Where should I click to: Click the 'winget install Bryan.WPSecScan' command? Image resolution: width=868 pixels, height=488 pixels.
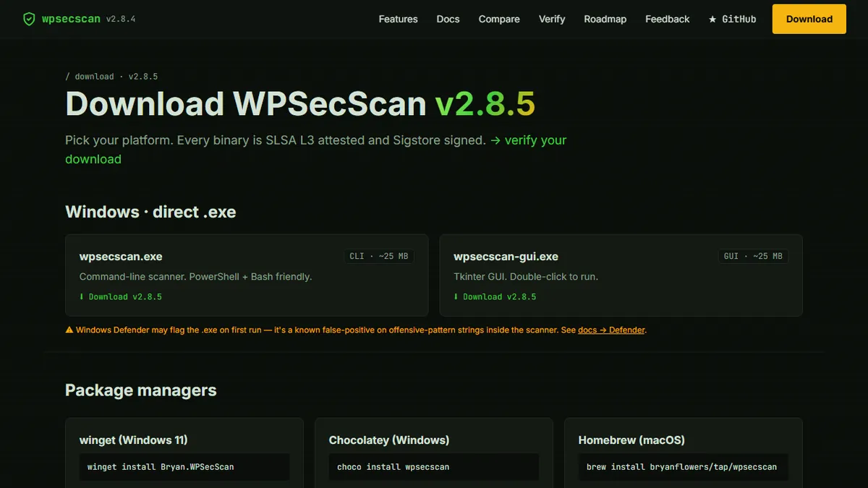coord(184,467)
